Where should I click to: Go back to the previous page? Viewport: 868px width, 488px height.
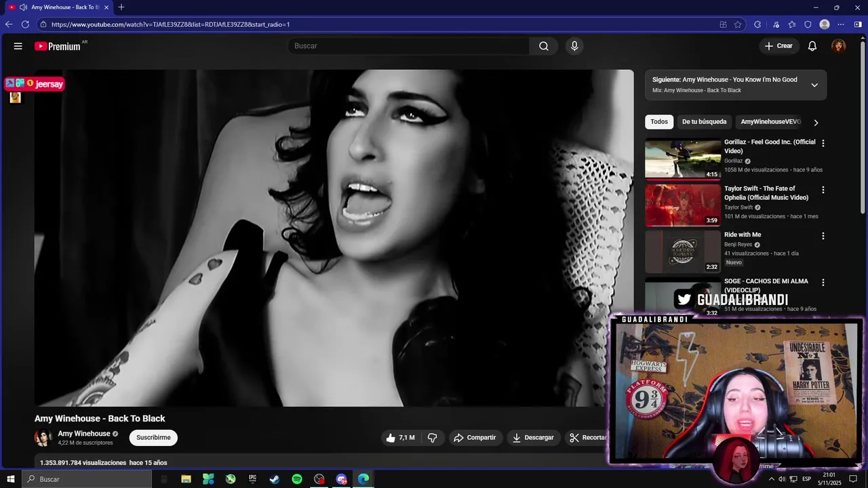coord(9,24)
